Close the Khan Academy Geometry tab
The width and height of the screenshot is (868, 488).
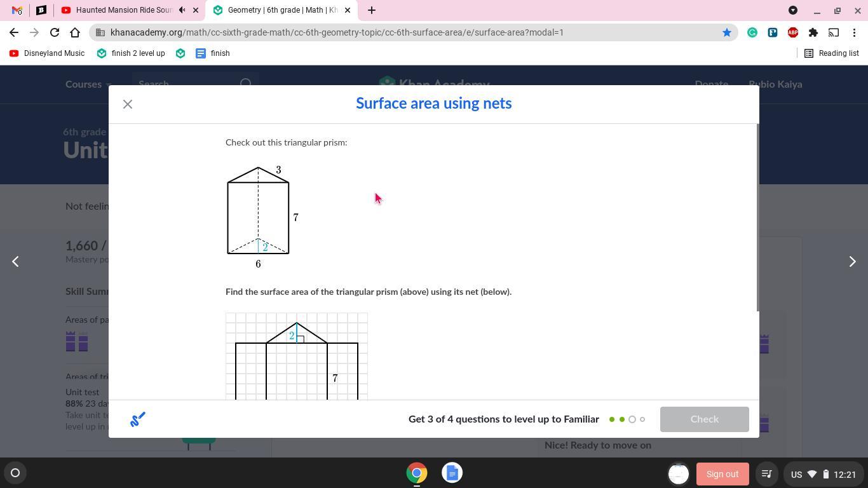click(x=348, y=10)
